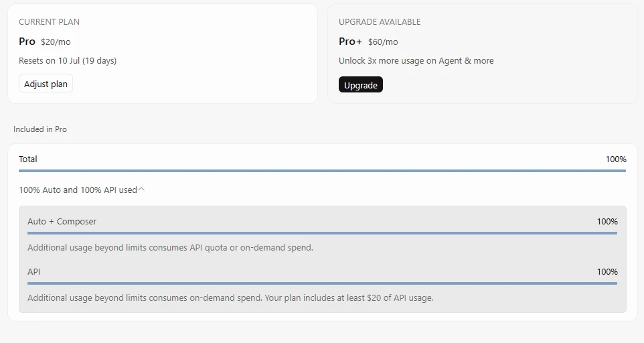Click the '$60/mo' price text
The image size is (644, 343).
[383, 42]
